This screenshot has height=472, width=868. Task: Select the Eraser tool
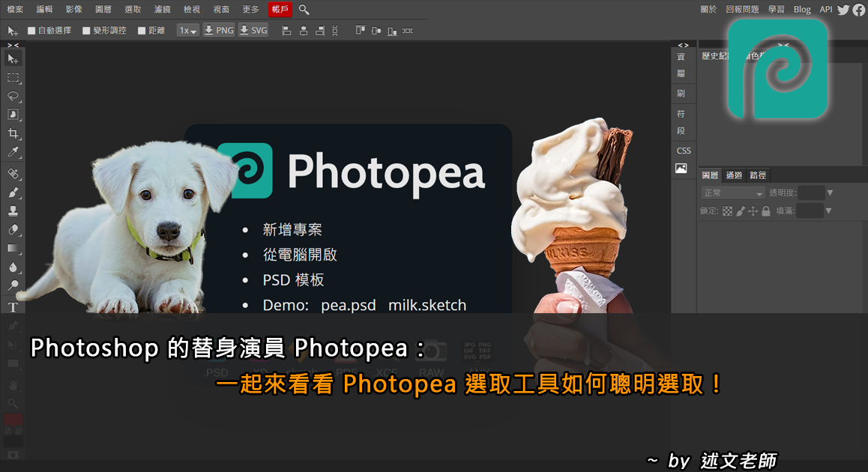[x=13, y=230]
